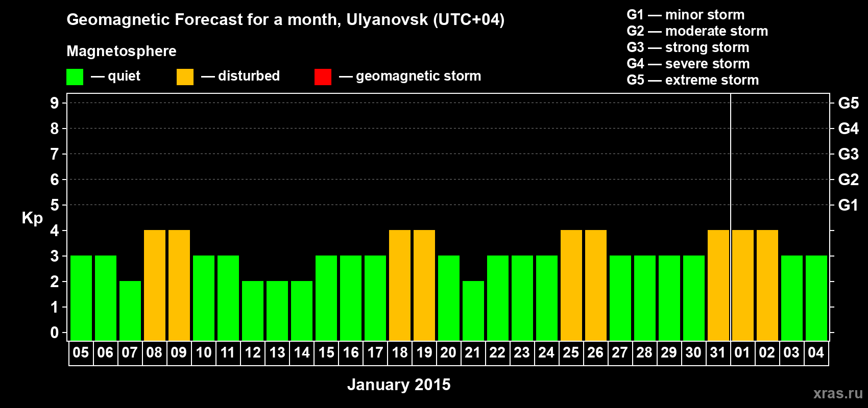Click the green bar above date 21
The image size is (868, 408).
(473, 311)
